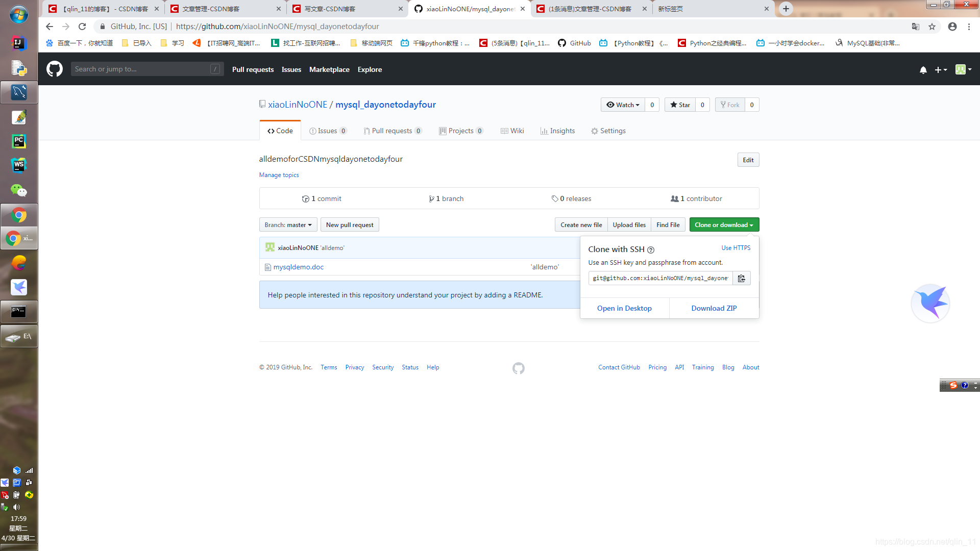
Task: Open a new browser tab with plus button
Action: pyautogui.click(x=786, y=9)
